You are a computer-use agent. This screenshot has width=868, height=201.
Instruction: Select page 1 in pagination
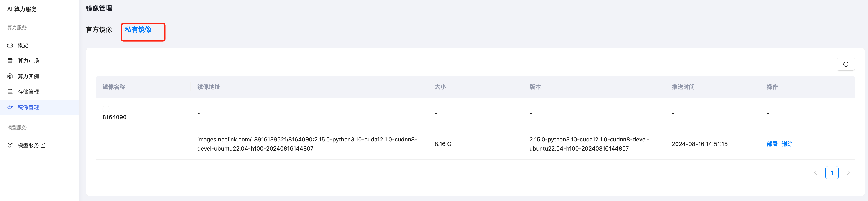tap(832, 173)
